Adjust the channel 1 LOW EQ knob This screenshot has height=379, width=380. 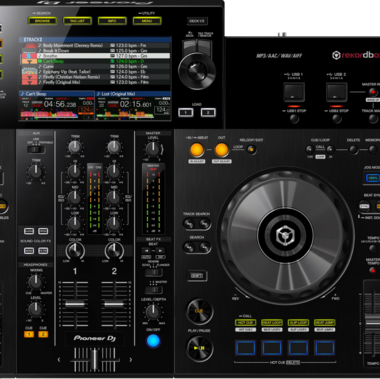[x=75, y=224]
